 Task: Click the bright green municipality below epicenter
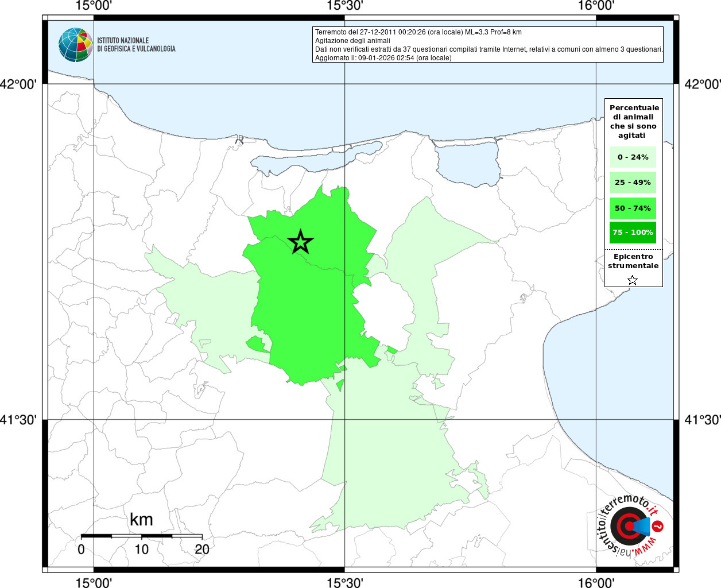click(x=310, y=316)
